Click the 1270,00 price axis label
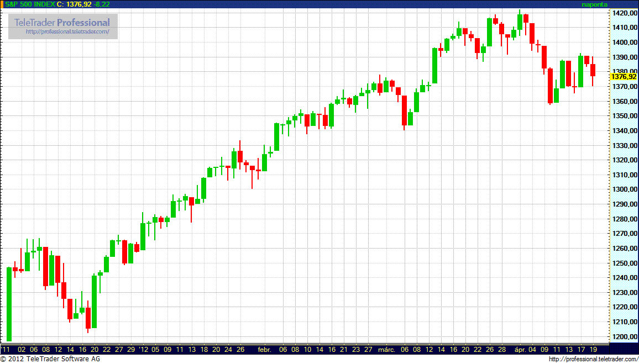 pos(624,234)
